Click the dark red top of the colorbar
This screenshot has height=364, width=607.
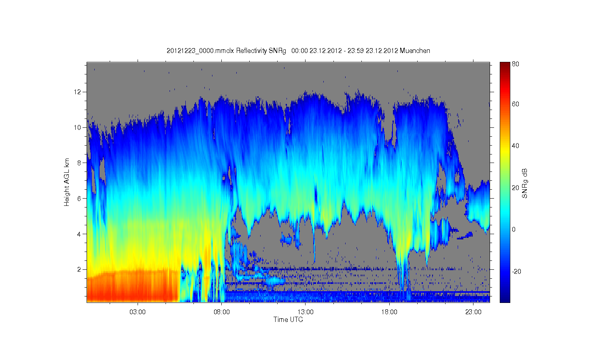pyautogui.click(x=505, y=67)
